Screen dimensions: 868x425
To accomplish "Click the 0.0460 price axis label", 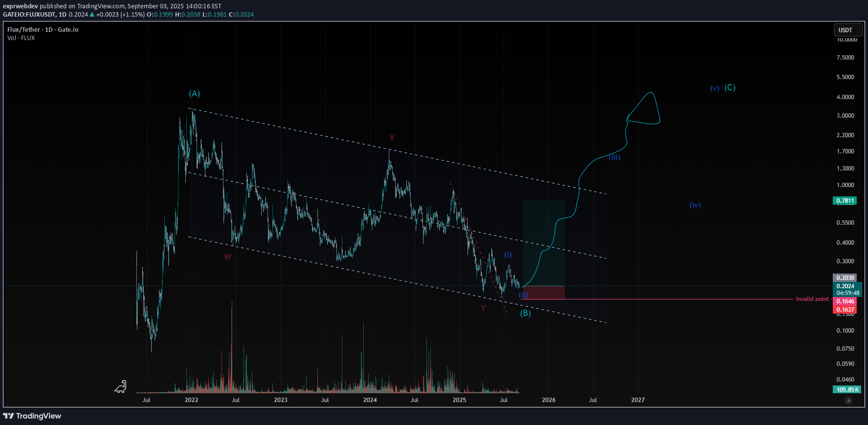I will click(x=846, y=380).
